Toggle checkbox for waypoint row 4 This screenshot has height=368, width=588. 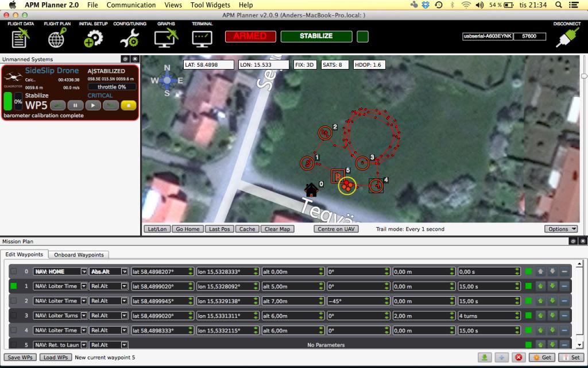pyautogui.click(x=14, y=330)
